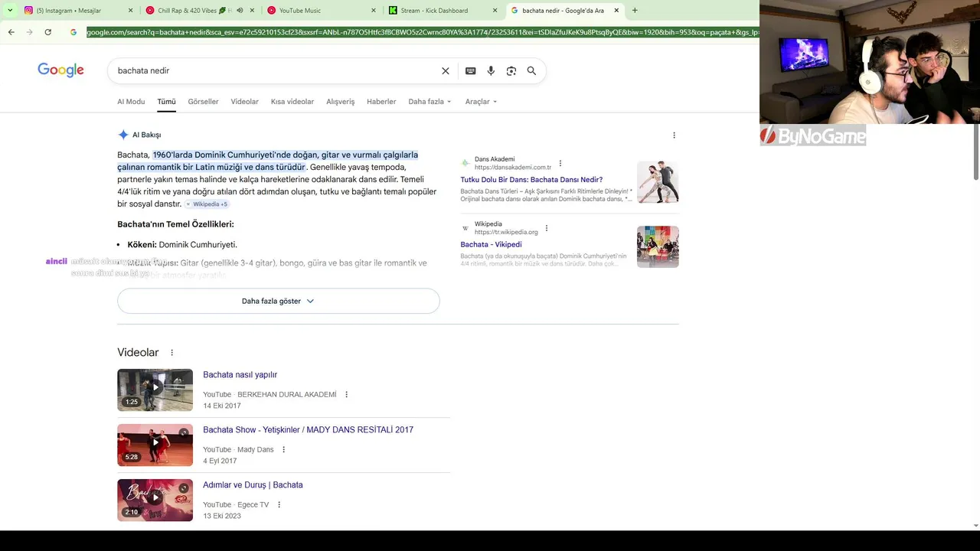This screenshot has width=980, height=551.
Task: Open Videolar section three-dot menu
Action: click(x=171, y=353)
